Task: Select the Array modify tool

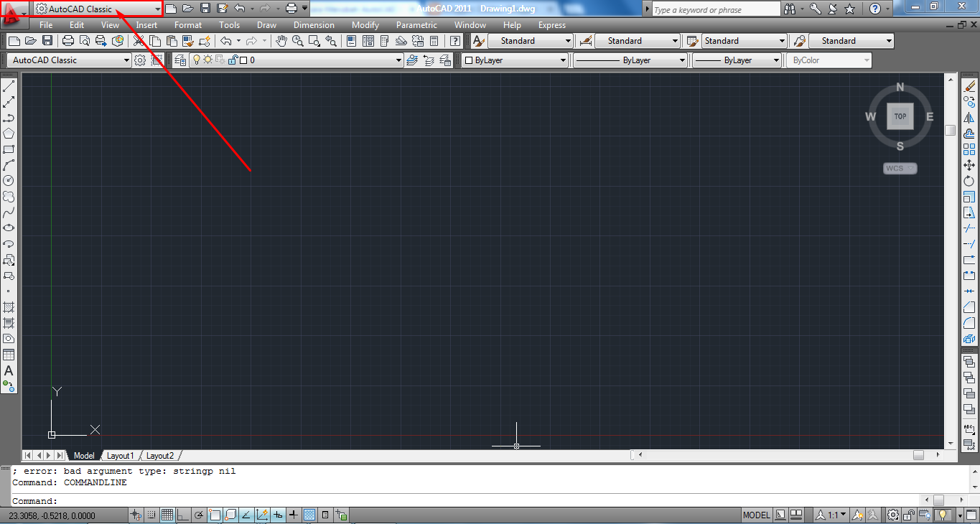Action: tap(969, 149)
